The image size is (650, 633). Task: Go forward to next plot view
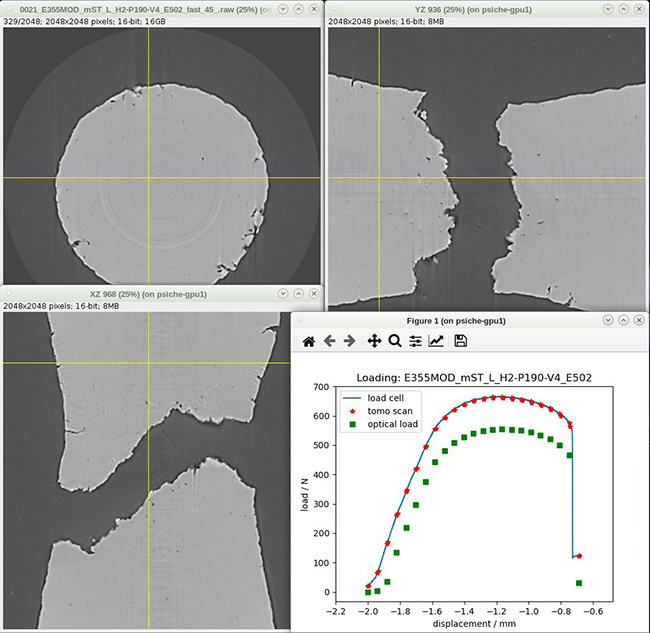coord(349,341)
